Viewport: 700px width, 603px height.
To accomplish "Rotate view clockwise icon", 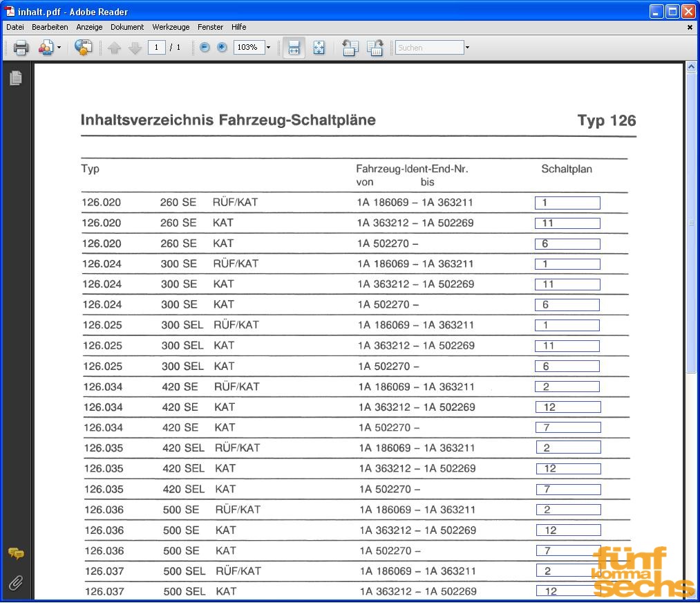I will [x=375, y=47].
